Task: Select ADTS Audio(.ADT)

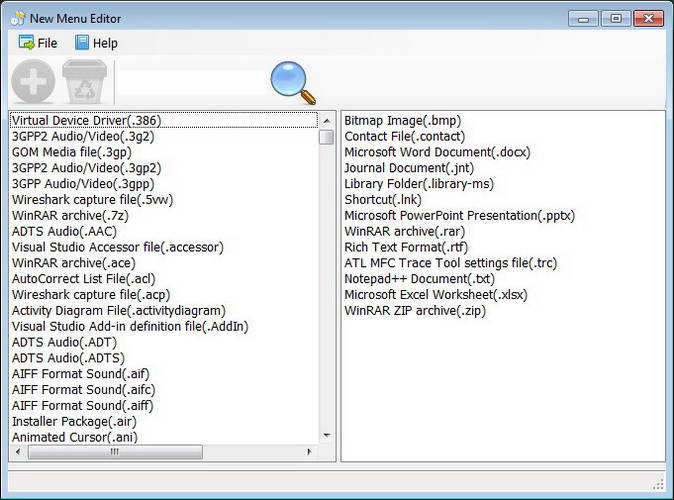Action: 164,343
